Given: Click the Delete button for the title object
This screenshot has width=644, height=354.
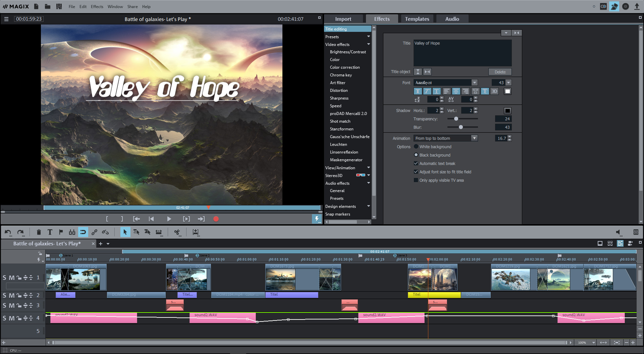Looking at the screenshot, I should coord(500,71).
